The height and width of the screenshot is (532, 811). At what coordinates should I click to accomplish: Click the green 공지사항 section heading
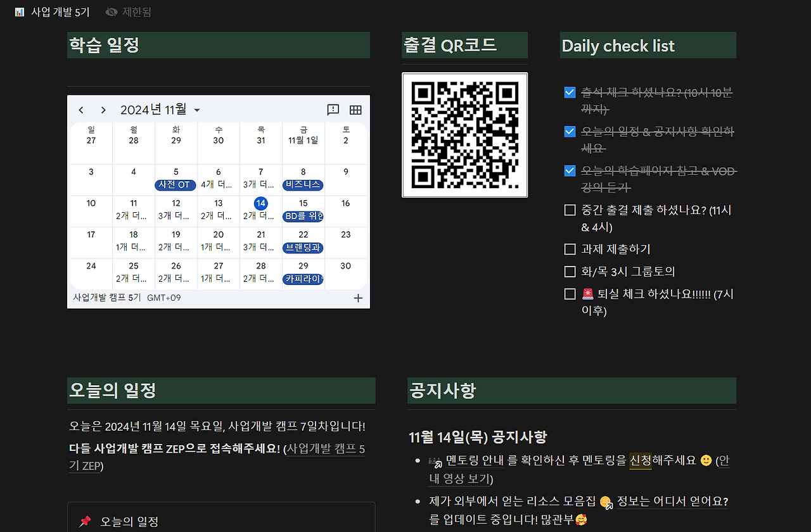click(572, 390)
